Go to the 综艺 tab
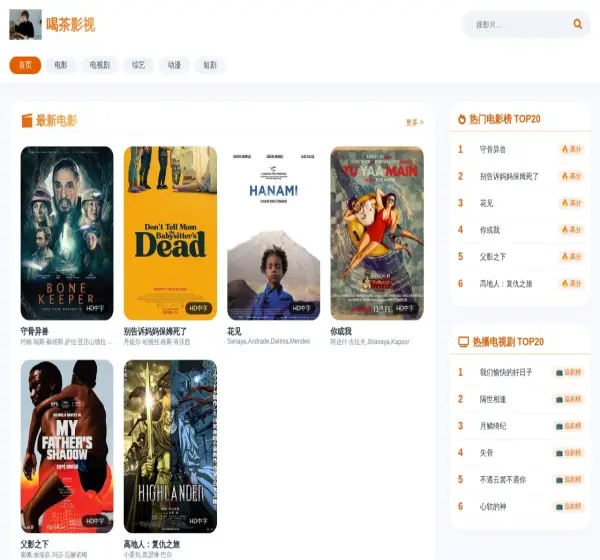The image size is (600, 560). [139, 65]
